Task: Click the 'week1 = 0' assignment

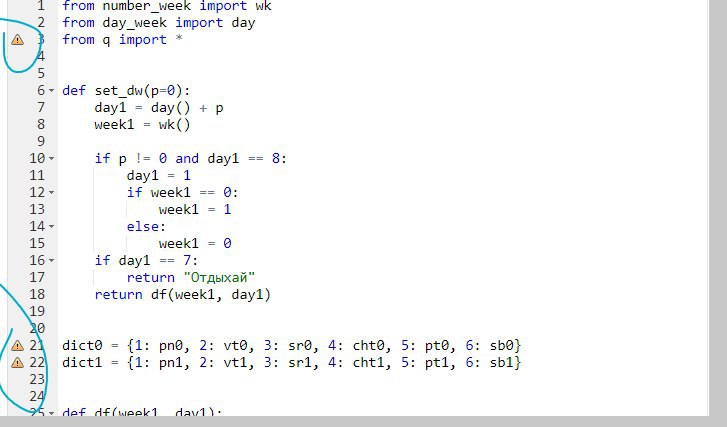Action: tap(195, 243)
